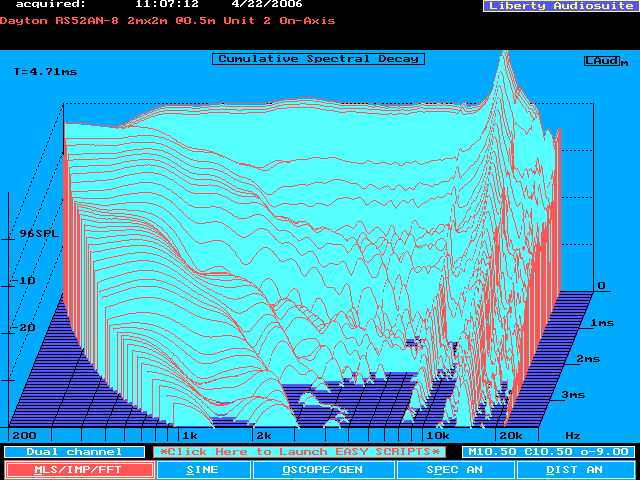The image size is (640, 480).
Task: Click the 3ms time axis label
Action: (573, 395)
